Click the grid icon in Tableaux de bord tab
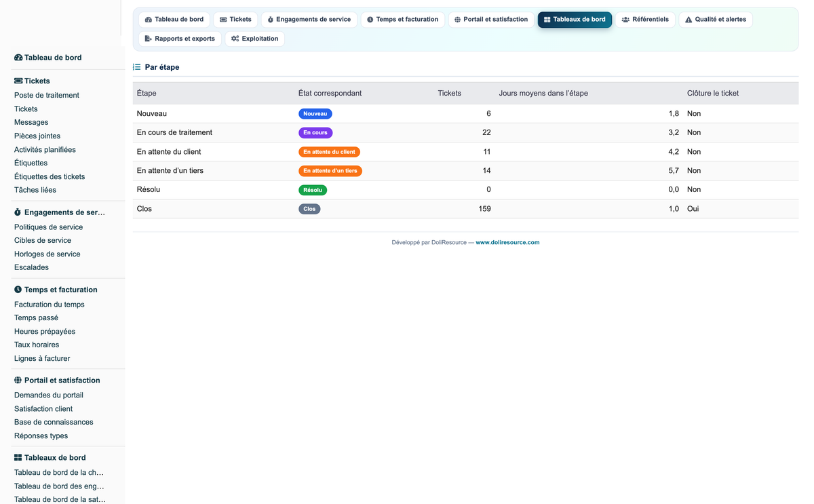This screenshot has height=504, width=814. click(x=547, y=20)
